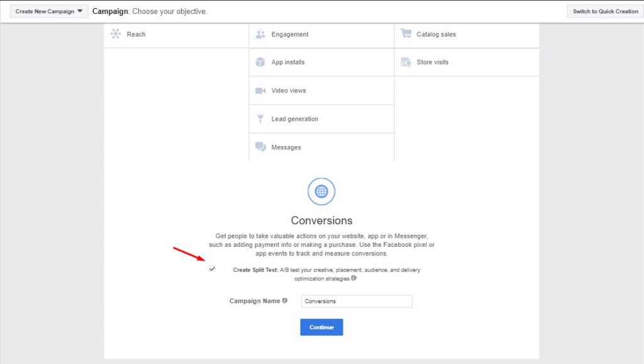Click the Reach snowflake icon
The width and height of the screenshot is (644, 364).
click(x=116, y=34)
